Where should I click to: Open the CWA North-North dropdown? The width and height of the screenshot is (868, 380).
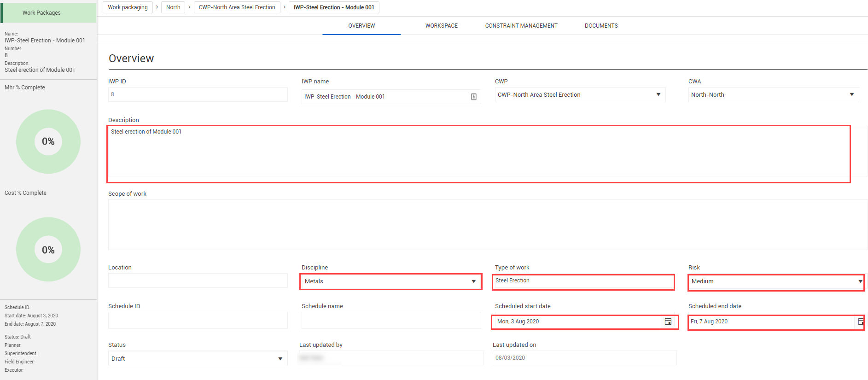pyautogui.click(x=852, y=94)
